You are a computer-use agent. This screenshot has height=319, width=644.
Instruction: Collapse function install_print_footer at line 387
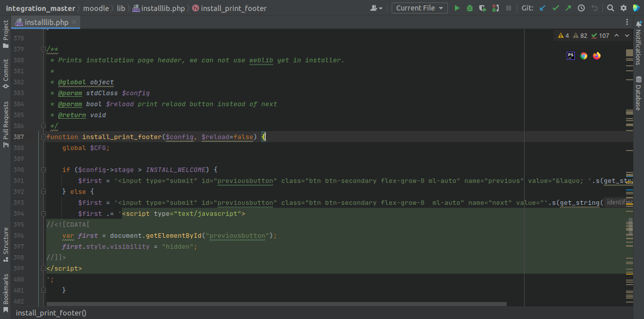(x=43, y=137)
